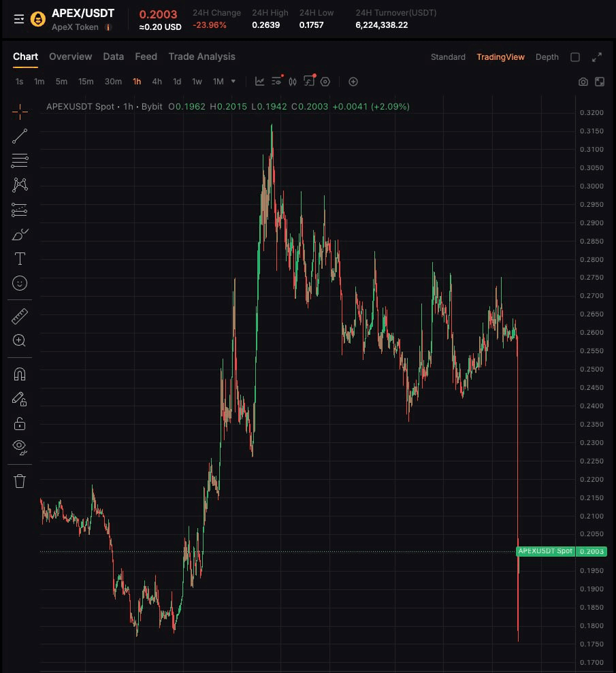Toggle lock all drawing tools
616x673 pixels.
click(20, 424)
